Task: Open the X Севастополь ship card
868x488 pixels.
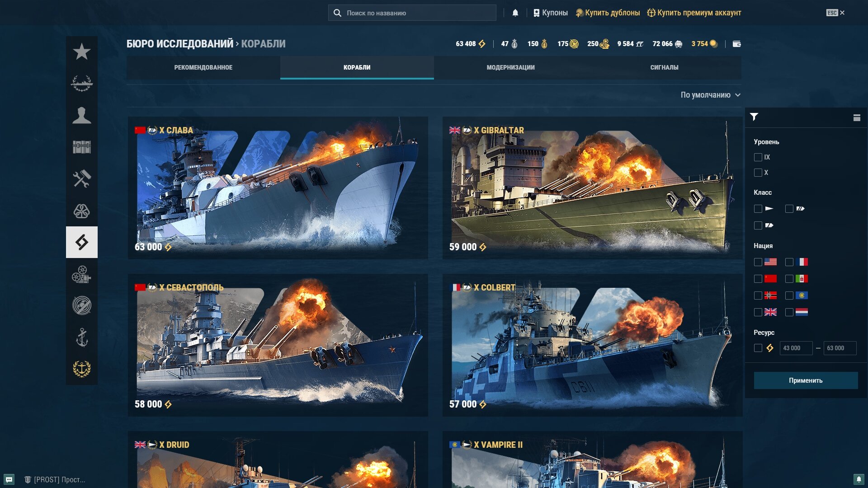Action: 278,345
